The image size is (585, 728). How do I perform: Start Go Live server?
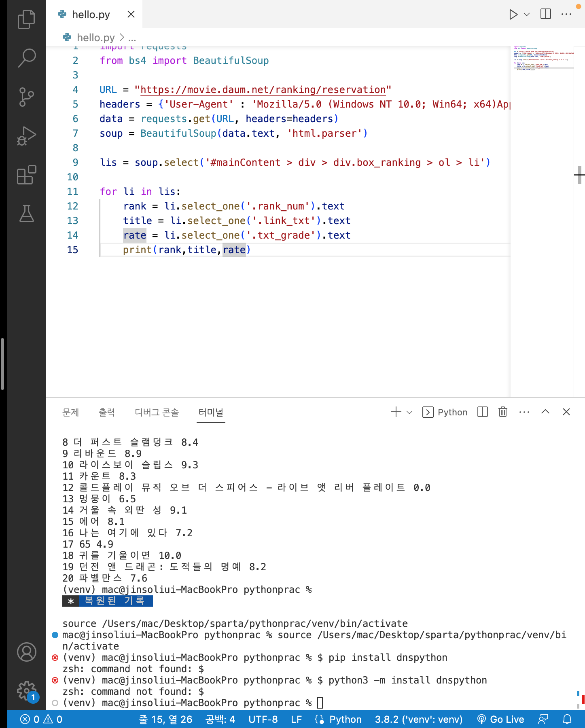(500, 719)
